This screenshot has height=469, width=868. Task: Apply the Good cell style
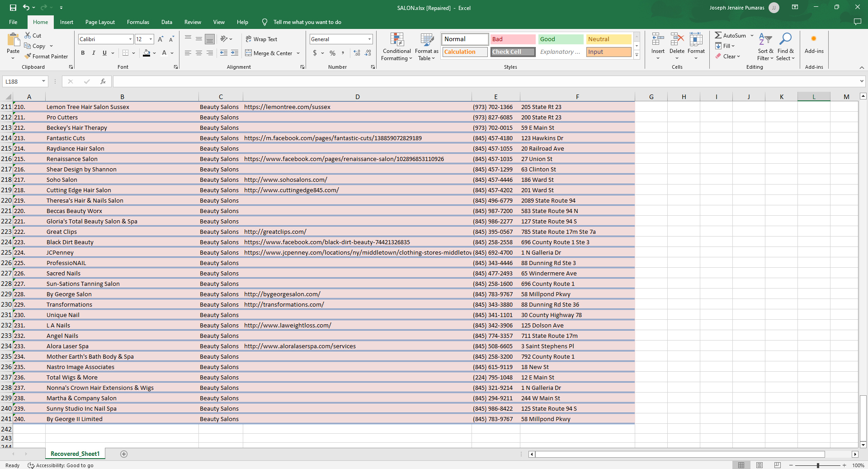pyautogui.click(x=560, y=39)
